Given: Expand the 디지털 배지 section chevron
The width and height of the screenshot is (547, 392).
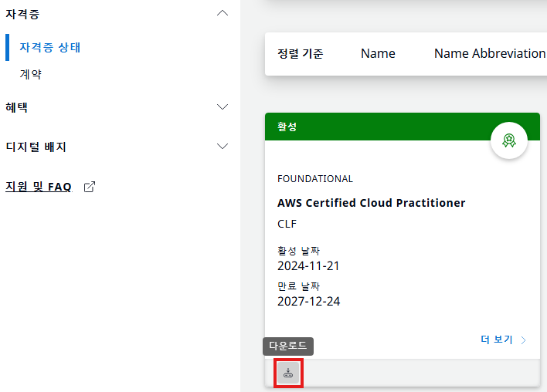Looking at the screenshot, I should [223, 147].
